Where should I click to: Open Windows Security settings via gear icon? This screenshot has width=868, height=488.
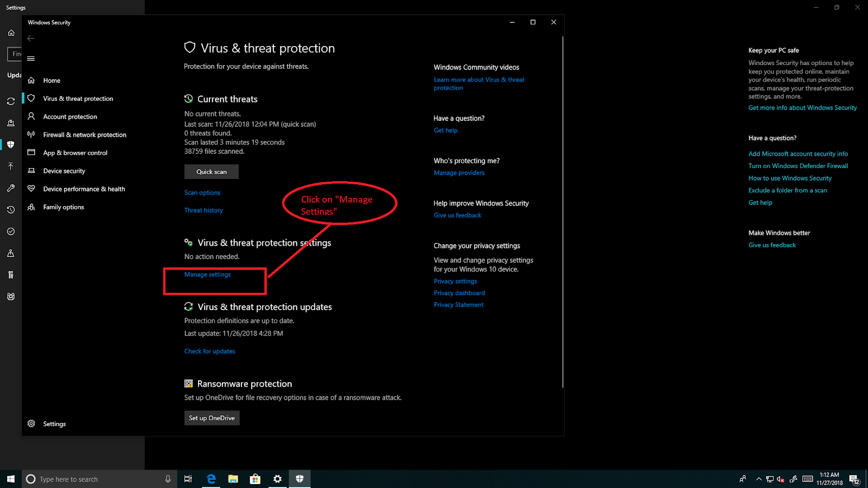54,423
